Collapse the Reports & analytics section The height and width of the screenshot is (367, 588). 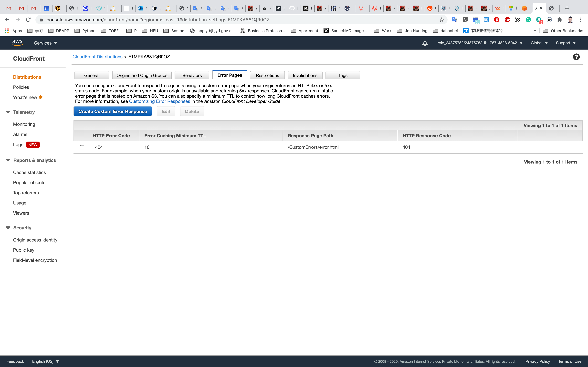8,160
